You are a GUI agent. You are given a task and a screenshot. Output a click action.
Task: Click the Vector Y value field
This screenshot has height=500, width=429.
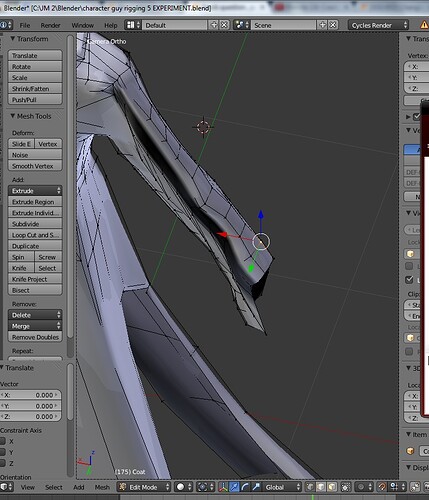tap(30, 406)
